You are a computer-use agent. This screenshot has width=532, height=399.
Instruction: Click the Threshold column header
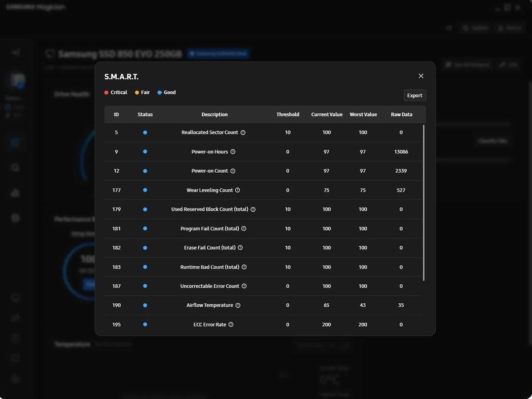(x=288, y=115)
